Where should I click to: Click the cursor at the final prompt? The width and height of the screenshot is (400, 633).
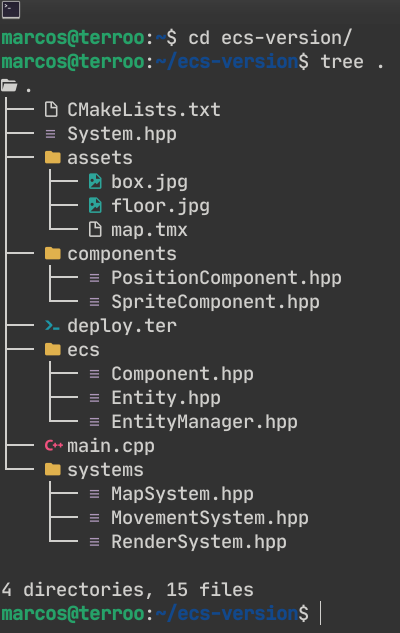click(x=321, y=613)
